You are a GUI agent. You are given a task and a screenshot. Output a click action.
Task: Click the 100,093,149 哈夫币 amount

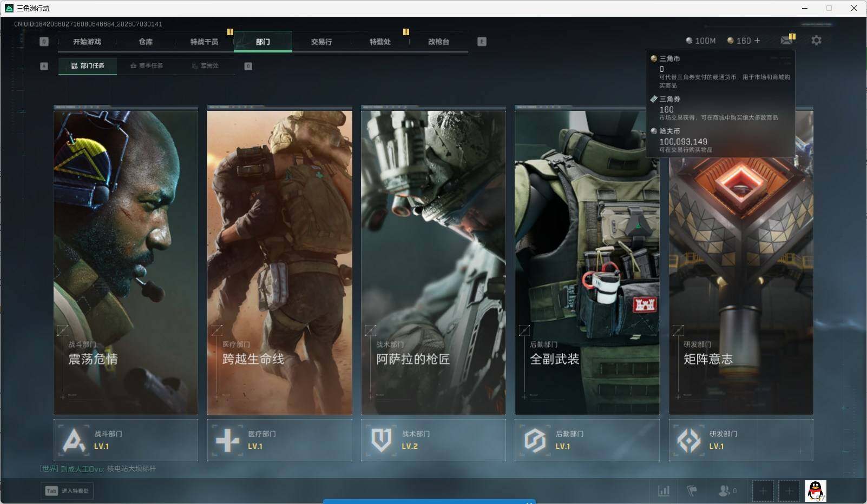pyautogui.click(x=683, y=142)
